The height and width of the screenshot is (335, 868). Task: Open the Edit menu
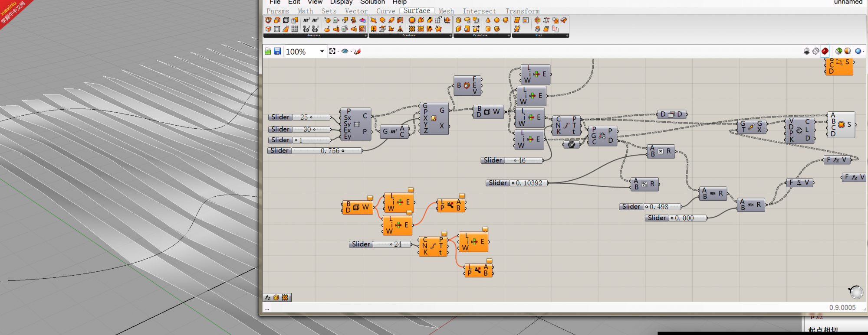[x=294, y=2]
